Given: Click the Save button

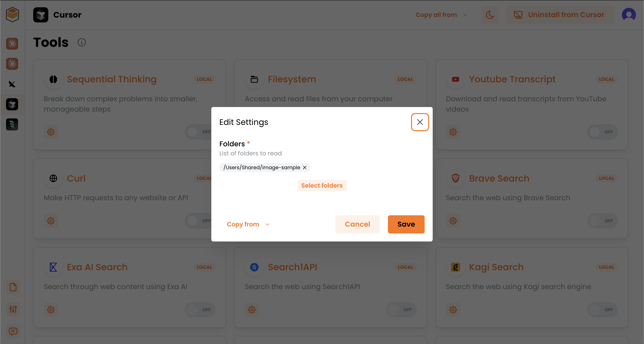Looking at the screenshot, I should [x=406, y=224].
